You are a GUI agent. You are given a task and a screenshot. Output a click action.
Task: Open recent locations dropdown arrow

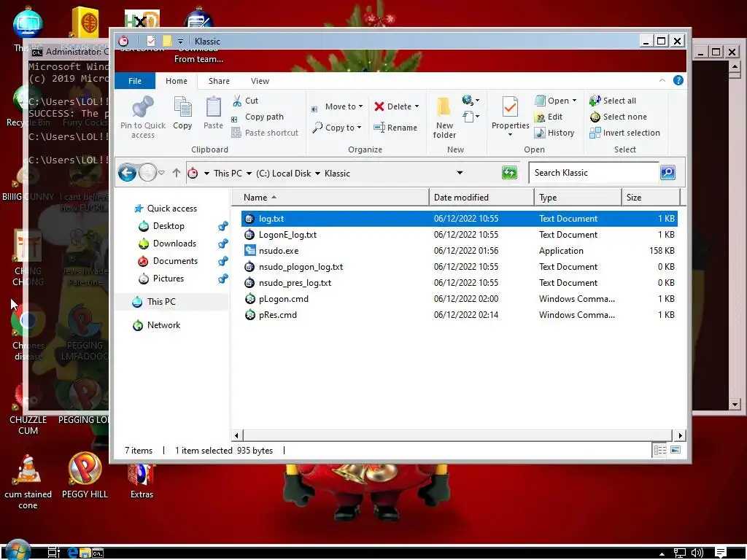[161, 172]
